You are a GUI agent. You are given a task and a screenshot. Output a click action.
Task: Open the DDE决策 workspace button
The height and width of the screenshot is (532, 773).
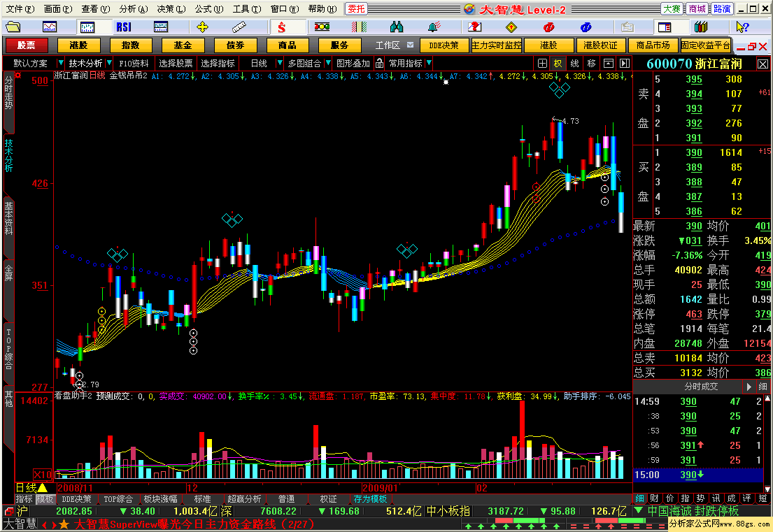(444, 45)
